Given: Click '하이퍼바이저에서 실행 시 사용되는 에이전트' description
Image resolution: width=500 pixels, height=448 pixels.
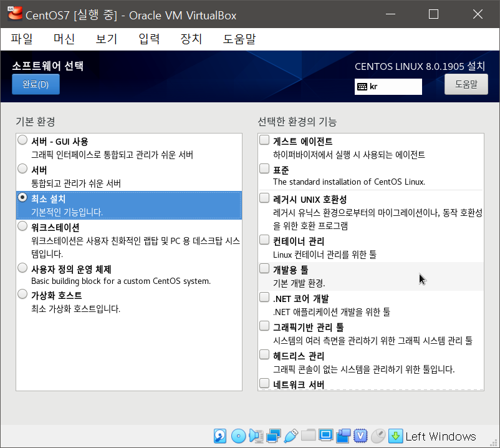Looking at the screenshot, I should click(349, 155).
